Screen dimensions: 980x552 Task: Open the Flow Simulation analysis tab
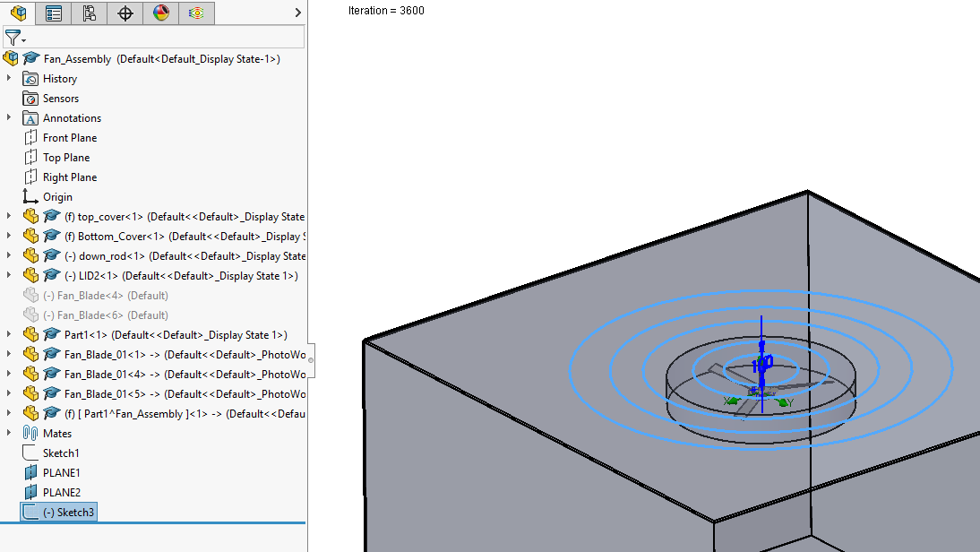click(x=196, y=13)
